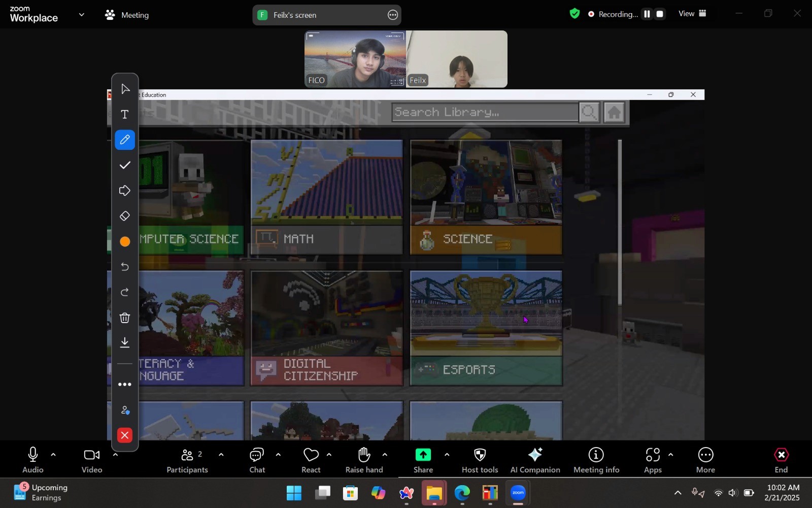Expand participants options arrow
The height and width of the screenshot is (508, 812).
point(221,455)
